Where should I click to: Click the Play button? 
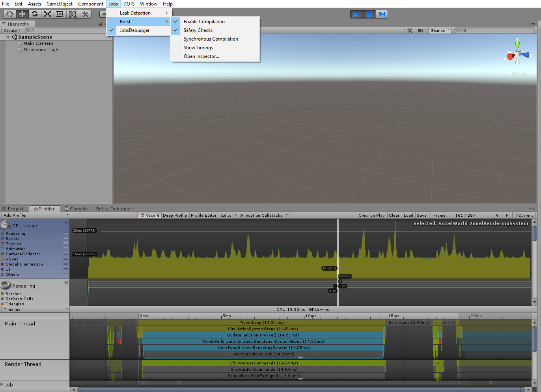pyautogui.click(x=356, y=14)
